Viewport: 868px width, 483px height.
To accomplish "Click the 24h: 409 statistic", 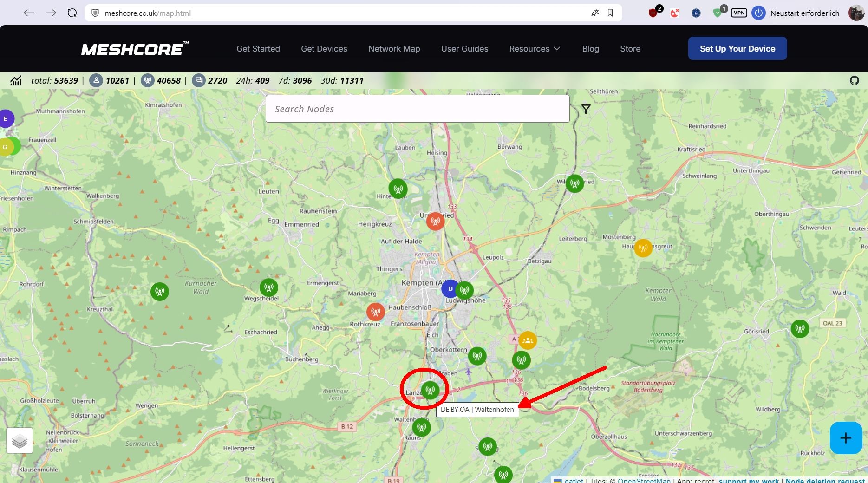I will tap(253, 80).
